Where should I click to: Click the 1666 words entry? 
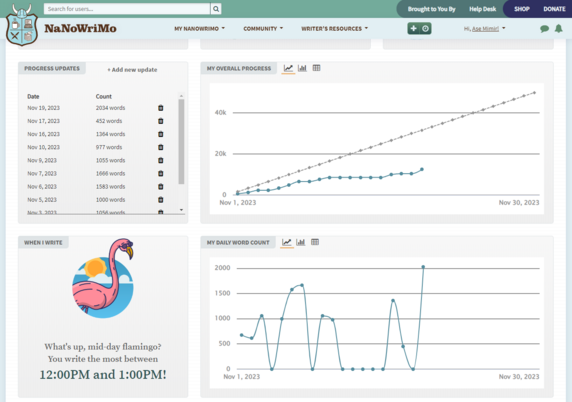tap(110, 174)
